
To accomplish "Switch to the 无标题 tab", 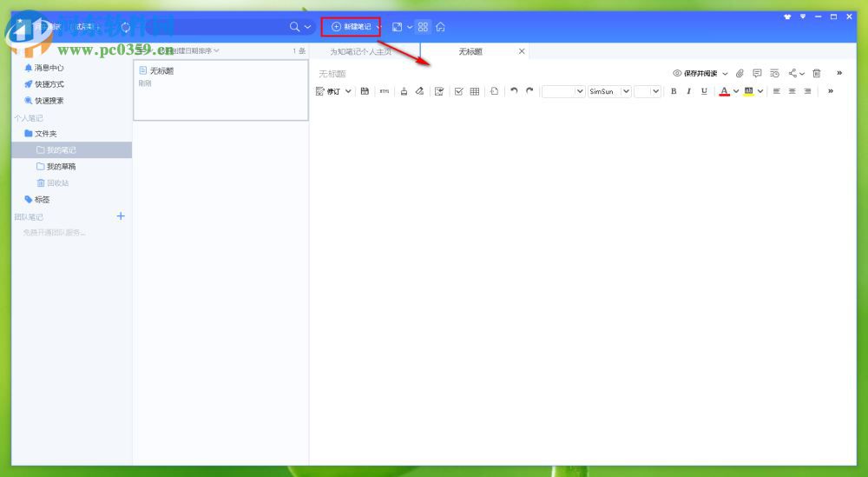I will (470, 51).
